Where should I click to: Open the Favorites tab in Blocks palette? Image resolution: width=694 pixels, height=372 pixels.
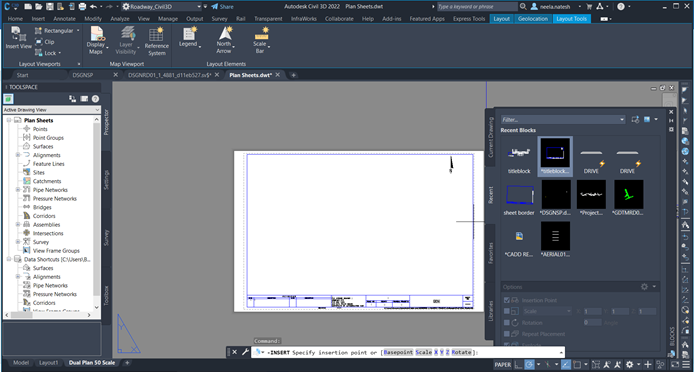tap(490, 253)
